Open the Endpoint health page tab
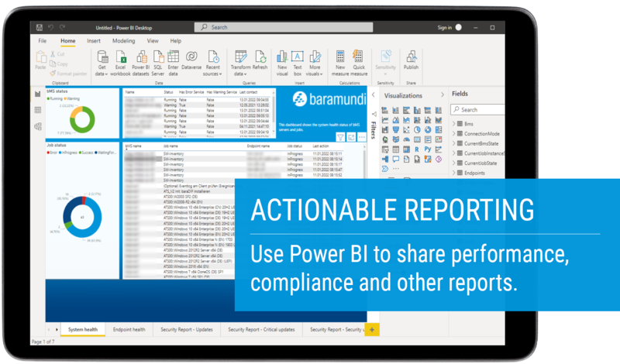The image size is (620, 364). tap(129, 329)
